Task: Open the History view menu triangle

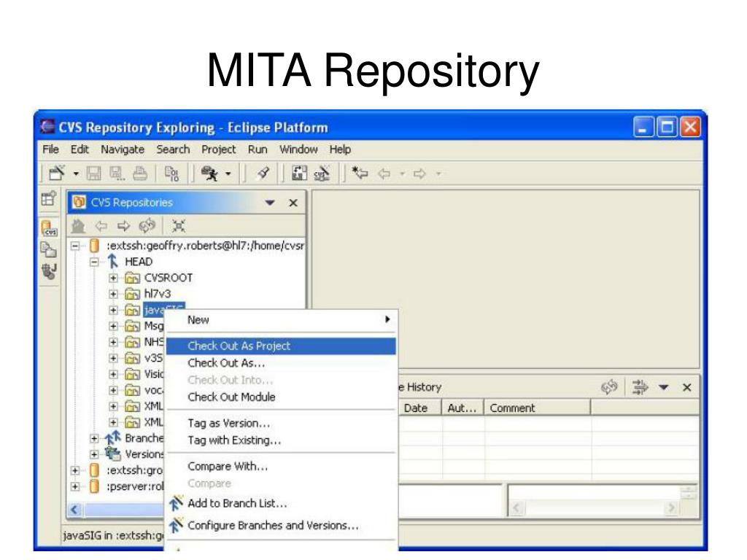Action: coord(664,388)
